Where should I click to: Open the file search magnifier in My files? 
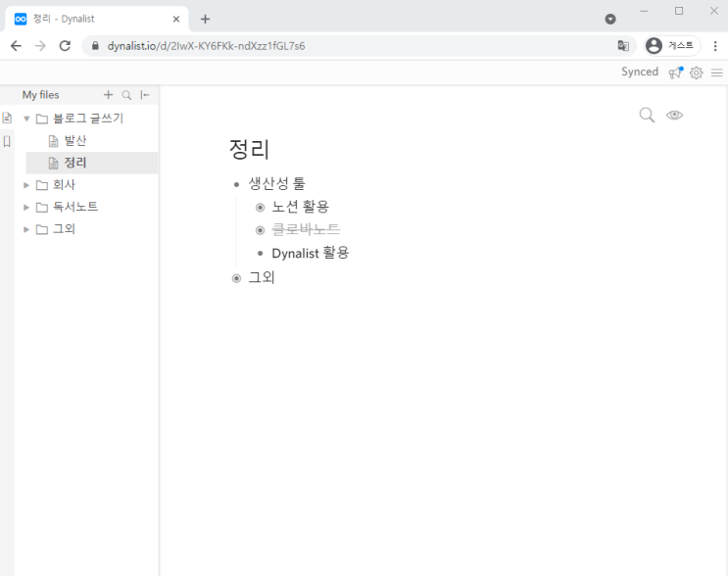(x=126, y=95)
